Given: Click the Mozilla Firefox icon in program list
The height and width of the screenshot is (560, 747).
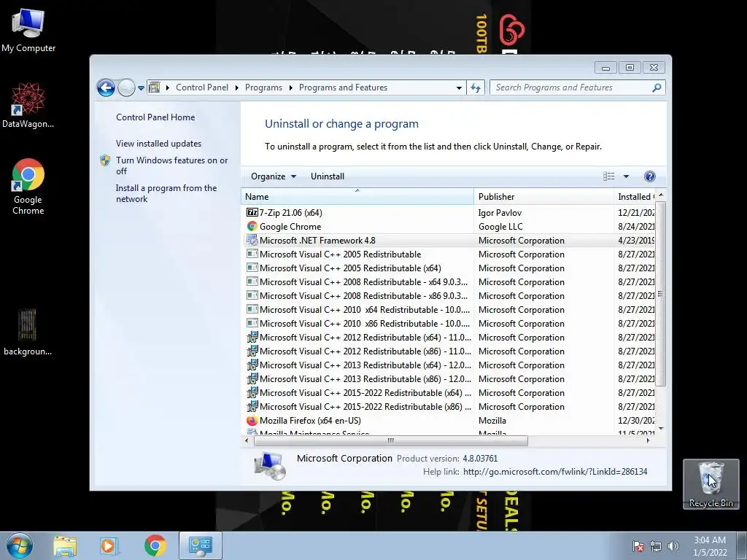Looking at the screenshot, I should [252, 421].
